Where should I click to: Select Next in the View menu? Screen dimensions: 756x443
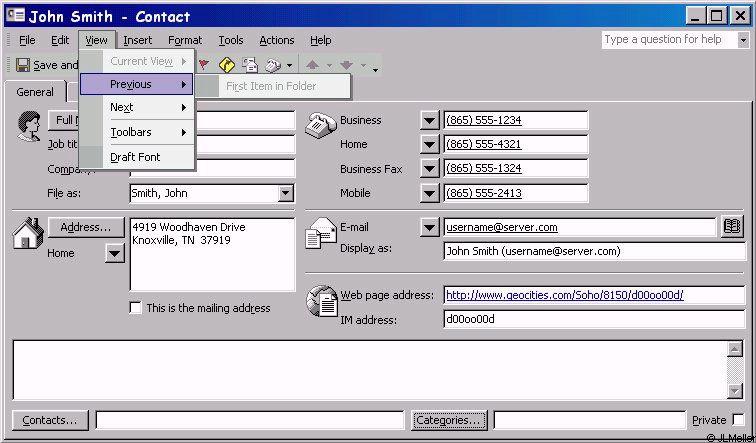136,107
